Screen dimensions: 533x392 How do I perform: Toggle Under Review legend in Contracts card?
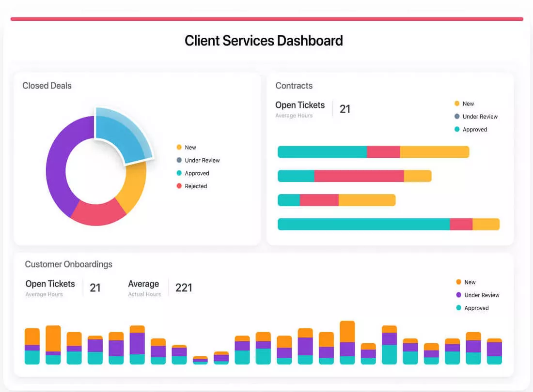pos(476,117)
